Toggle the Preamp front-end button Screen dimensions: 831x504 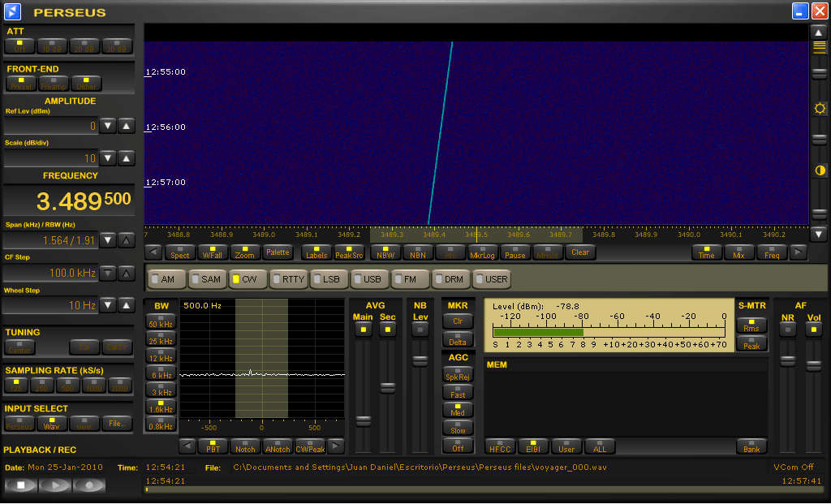coord(54,84)
